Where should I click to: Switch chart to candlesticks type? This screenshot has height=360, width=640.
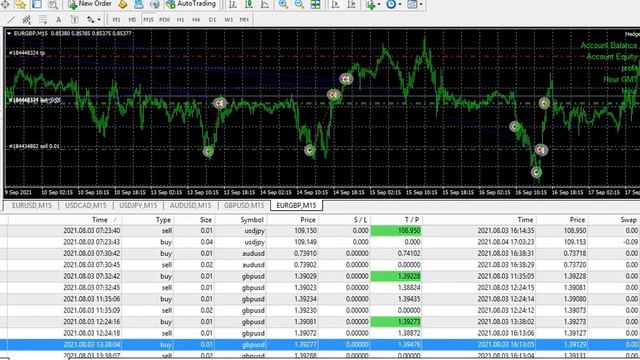249,4
